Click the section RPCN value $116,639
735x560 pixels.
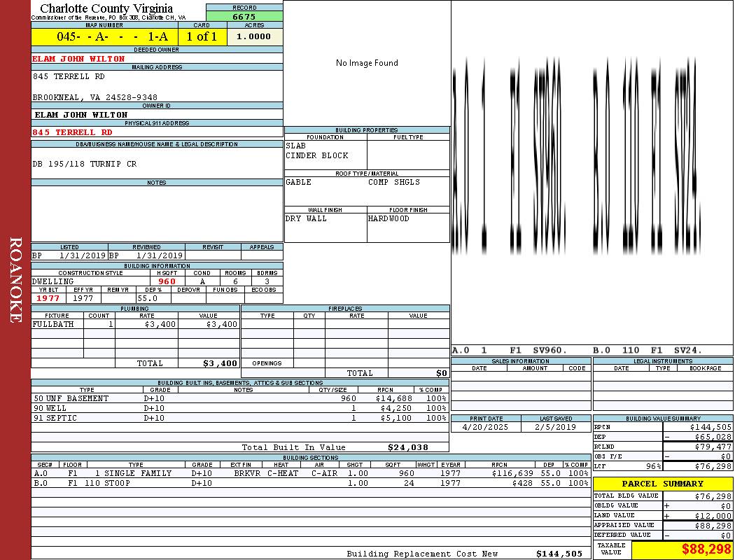point(512,473)
